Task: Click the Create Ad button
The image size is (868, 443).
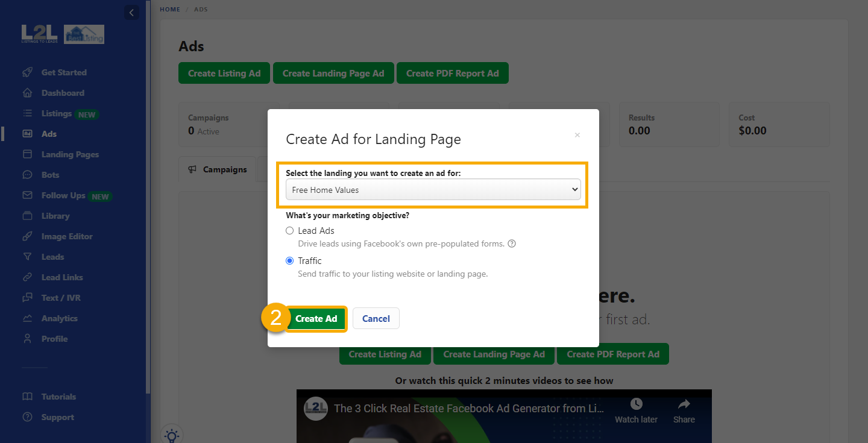Action: (x=316, y=318)
